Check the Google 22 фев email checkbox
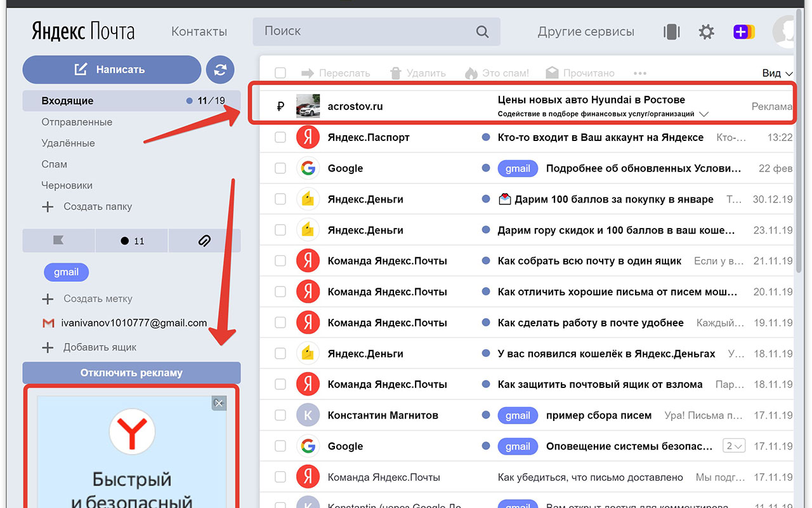 click(280, 168)
